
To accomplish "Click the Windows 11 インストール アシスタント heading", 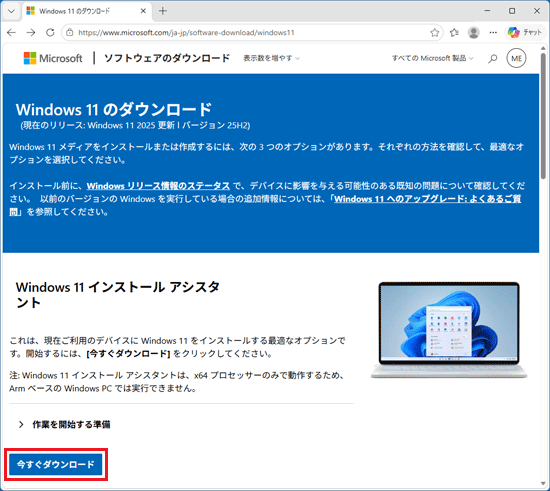I will point(118,295).
